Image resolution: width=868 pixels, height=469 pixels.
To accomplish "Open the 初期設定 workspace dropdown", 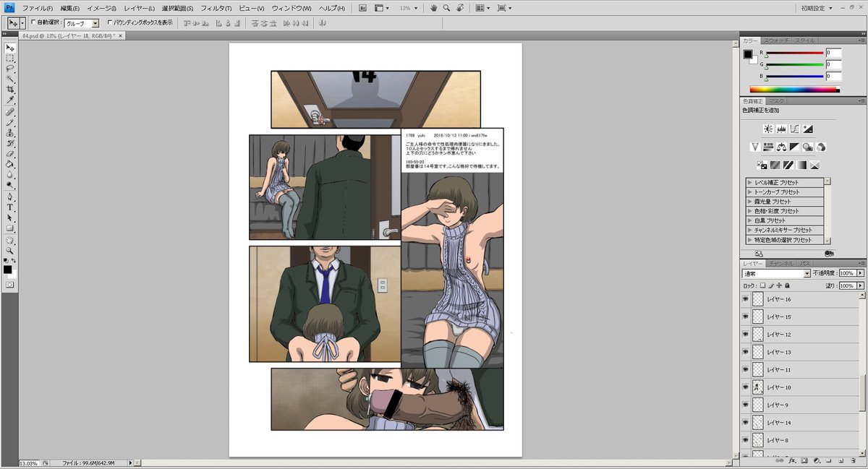I will (x=817, y=8).
